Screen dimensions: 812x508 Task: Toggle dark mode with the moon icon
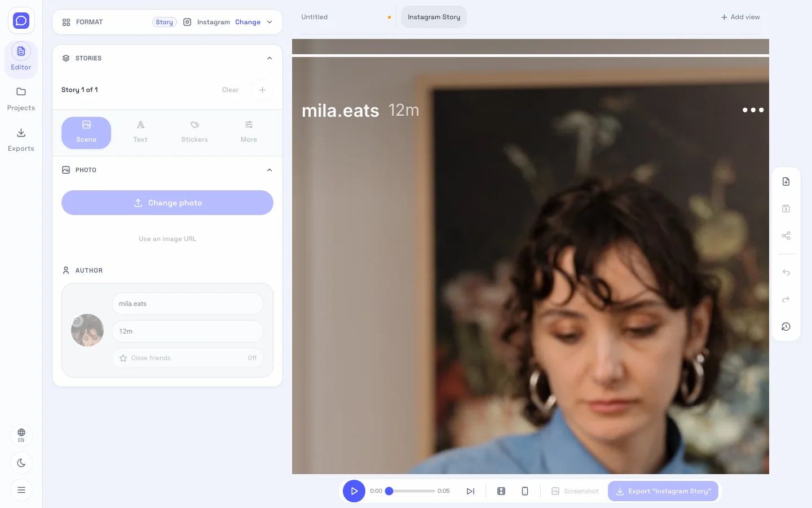[21, 463]
